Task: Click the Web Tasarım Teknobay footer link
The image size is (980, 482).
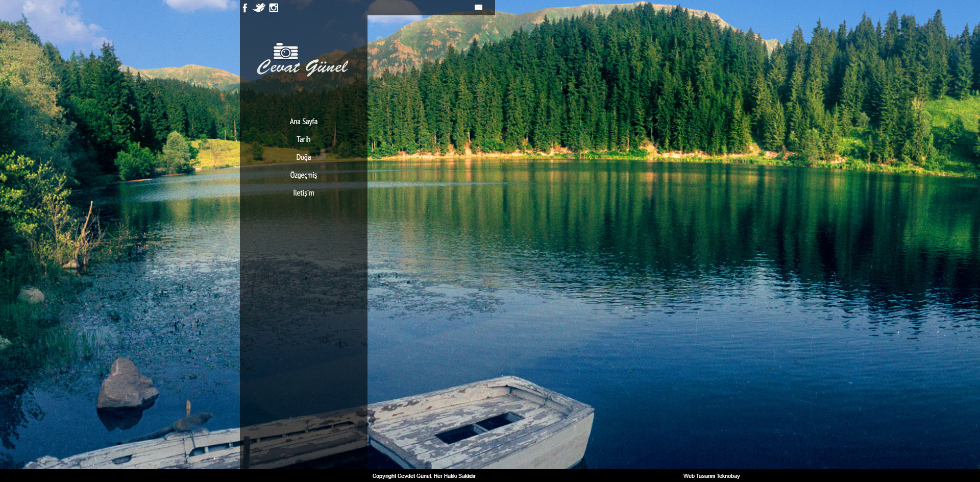Action: 712,476
